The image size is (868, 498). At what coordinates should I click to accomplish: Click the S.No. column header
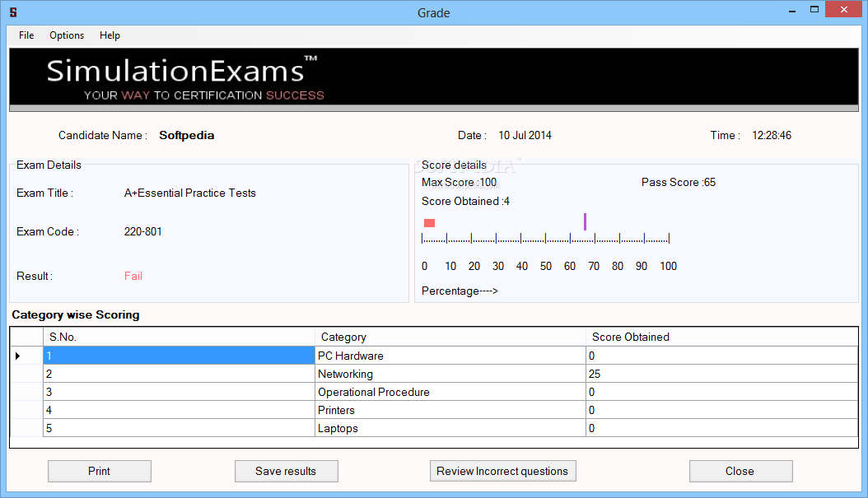[179, 337]
